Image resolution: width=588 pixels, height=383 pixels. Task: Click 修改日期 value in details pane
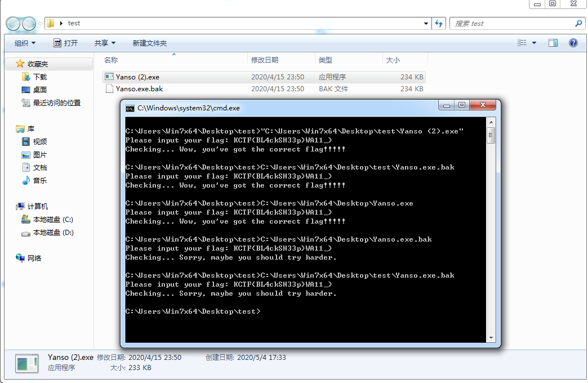coord(154,358)
